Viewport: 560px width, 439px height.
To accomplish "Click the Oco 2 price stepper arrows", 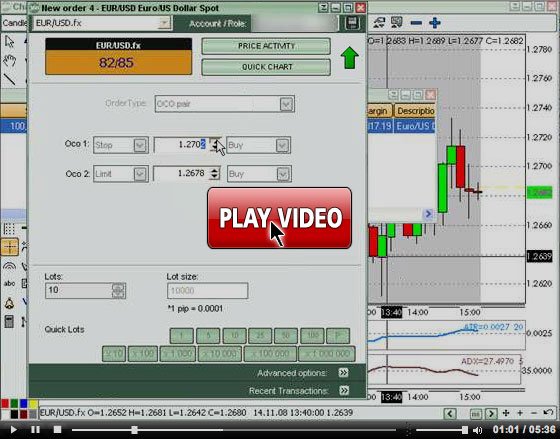I will pyautogui.click(x=214, y=174).
